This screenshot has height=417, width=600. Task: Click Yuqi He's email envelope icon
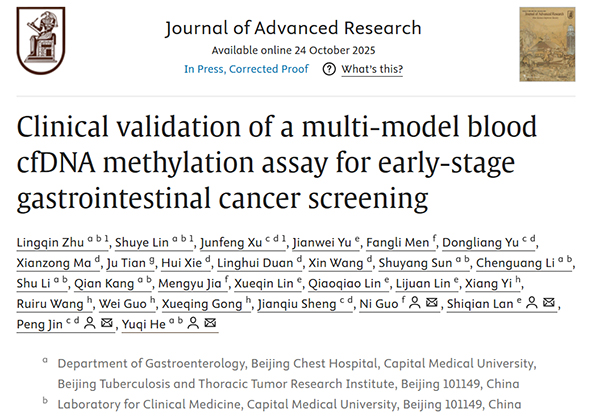[x=210, y=324]
